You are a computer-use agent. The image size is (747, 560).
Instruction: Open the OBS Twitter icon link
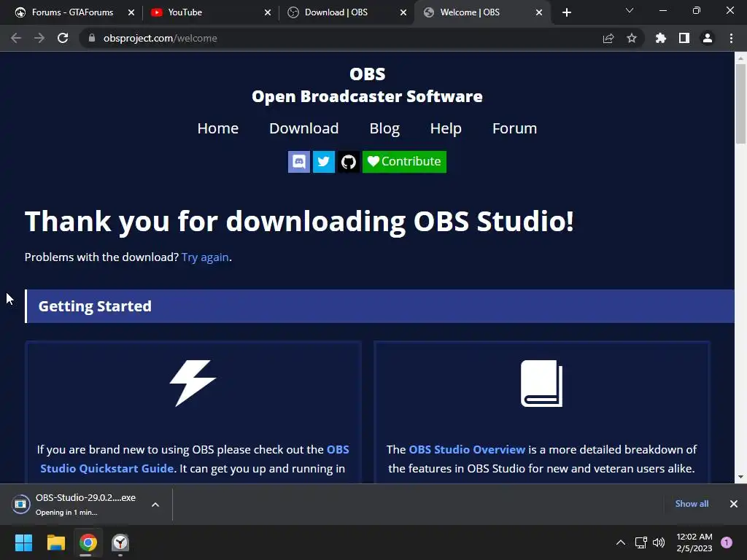coord(323,162)
